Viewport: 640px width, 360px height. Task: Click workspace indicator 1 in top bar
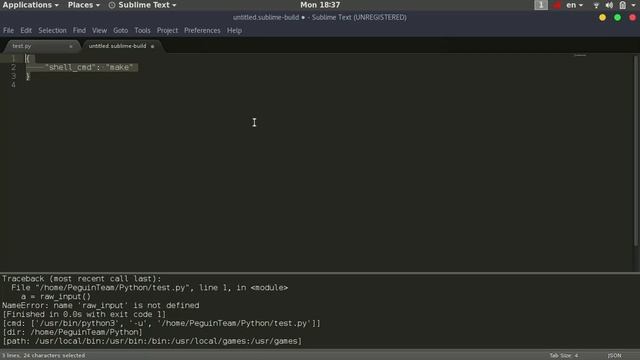pyautogui.click(x=541, y=5)
